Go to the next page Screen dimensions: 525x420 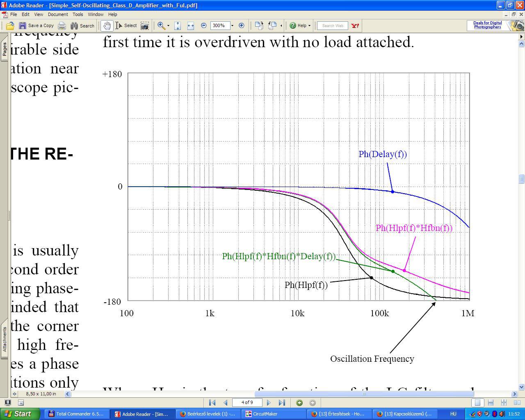point(269,403)
